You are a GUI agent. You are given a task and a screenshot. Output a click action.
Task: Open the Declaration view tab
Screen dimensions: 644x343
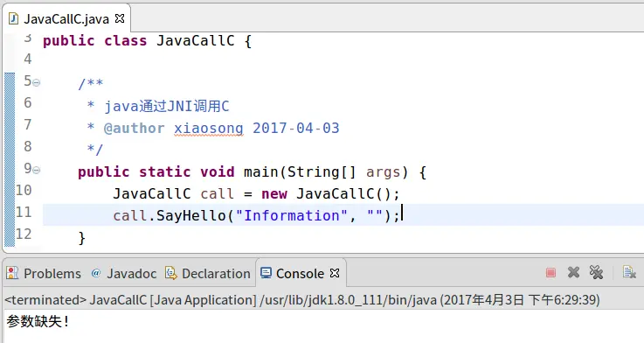pyautogui.click(x=208, y=273)
